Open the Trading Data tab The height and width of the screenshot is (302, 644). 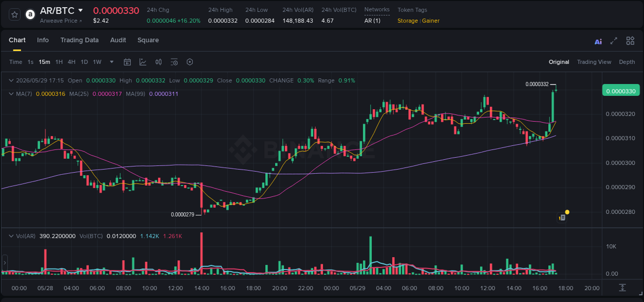tap(79, 40)
